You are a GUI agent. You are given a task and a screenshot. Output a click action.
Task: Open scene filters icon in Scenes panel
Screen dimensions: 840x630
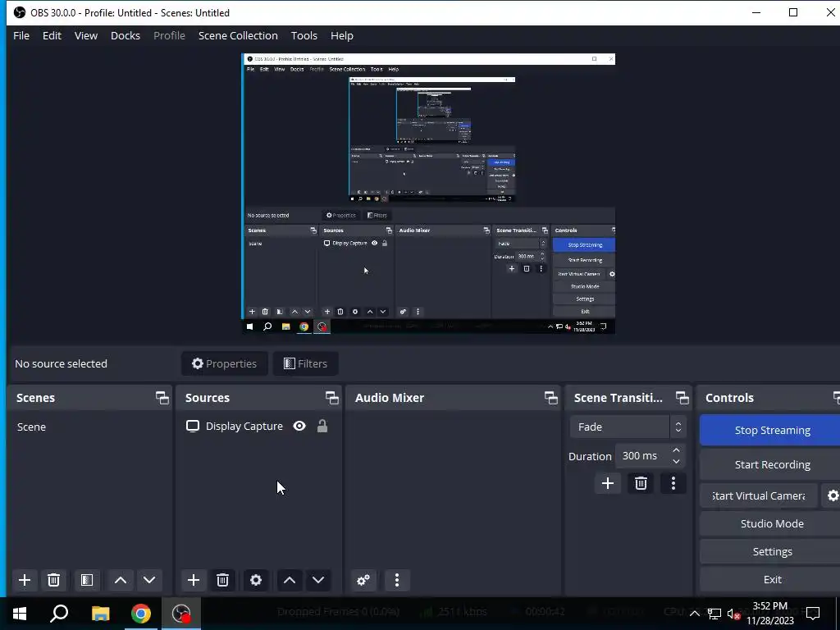coord(87,580)
